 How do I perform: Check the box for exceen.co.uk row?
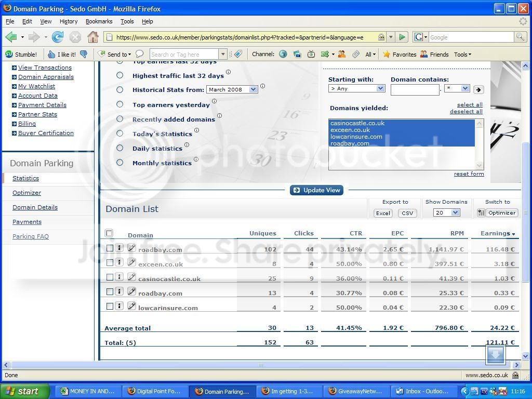tap(110, 262)
